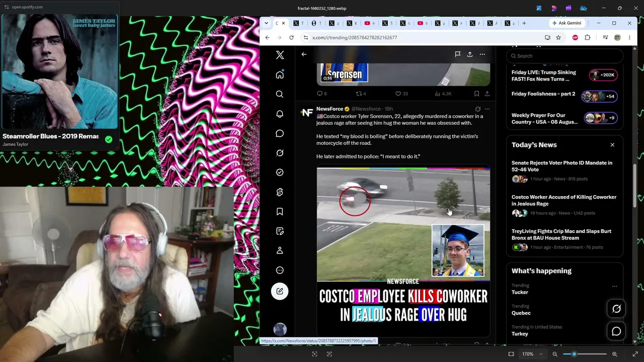Open Bookmarks in X sidebar
Image resolution: width=644 pixels, height=362 pixels.
click(x=280, y=212)
